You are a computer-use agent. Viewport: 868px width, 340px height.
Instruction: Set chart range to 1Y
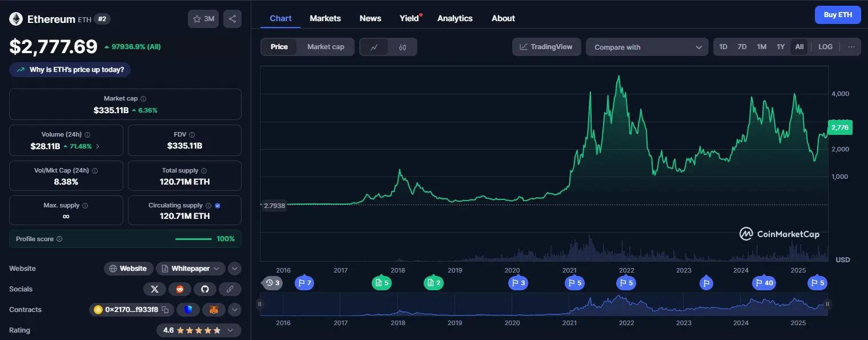(x=781, y=47)
